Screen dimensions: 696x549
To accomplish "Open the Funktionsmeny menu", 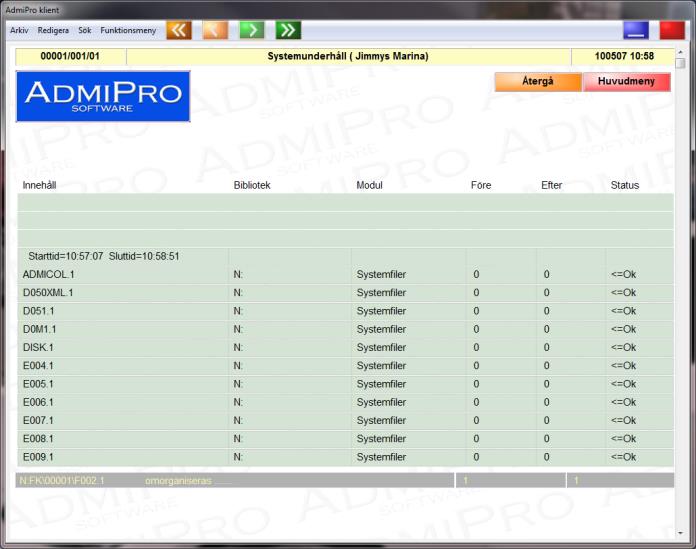I will click(128, 30).
